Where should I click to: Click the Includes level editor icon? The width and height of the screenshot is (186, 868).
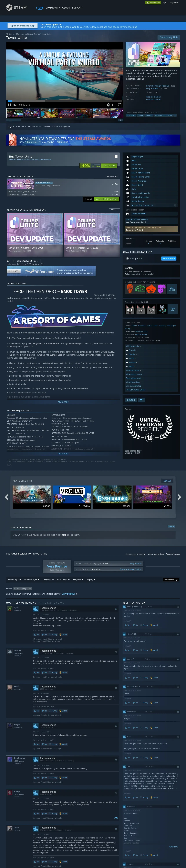(x=128, y=197)
